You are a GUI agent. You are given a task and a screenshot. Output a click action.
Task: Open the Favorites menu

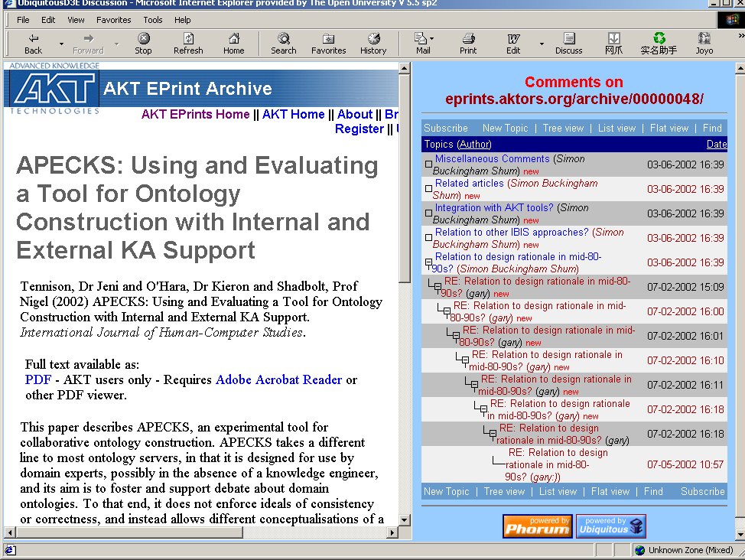pos(113,20)
